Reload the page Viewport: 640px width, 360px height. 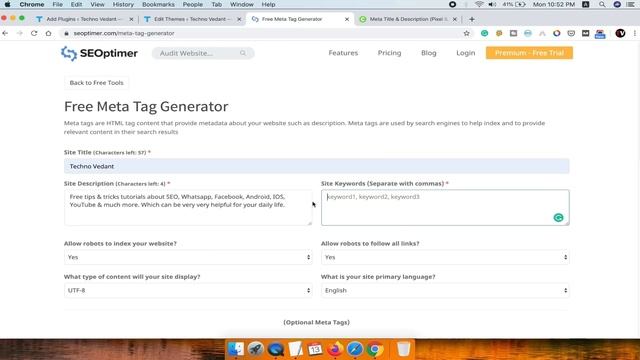pyautogui.click(x=34, y=33)
